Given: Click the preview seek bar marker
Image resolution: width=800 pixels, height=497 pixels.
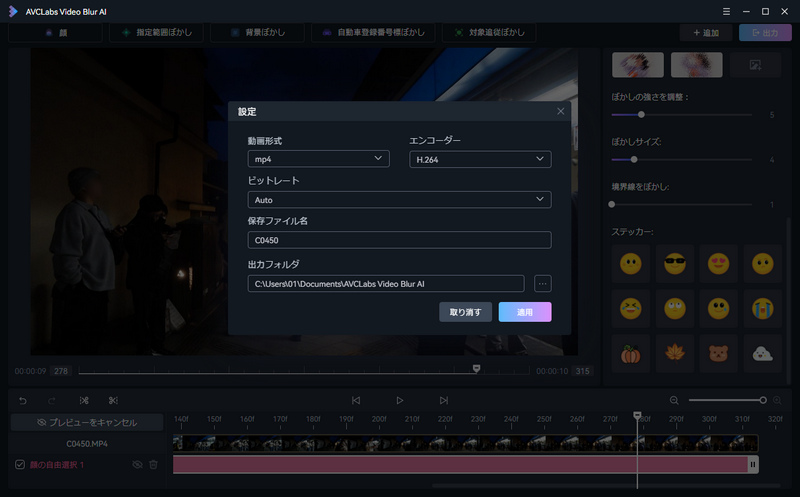Looking at the screenshot, I should tap(476, 368).
